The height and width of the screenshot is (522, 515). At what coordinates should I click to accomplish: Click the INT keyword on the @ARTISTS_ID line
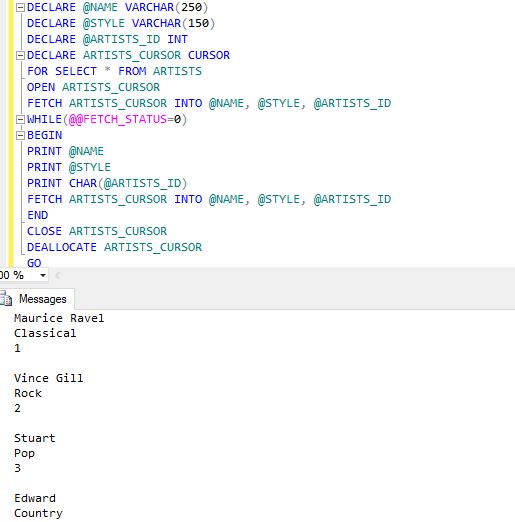click(177, 39)
